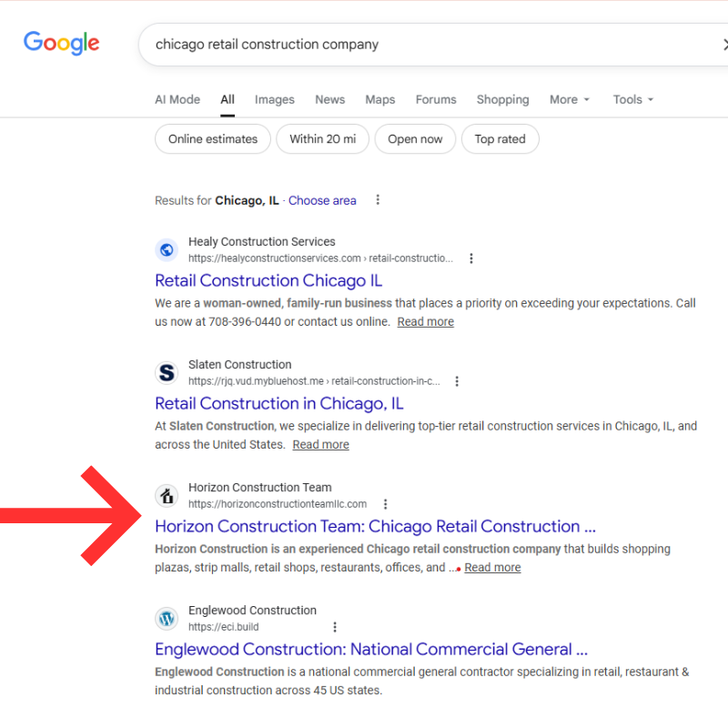Enable the Within 20 mi filter
This screenshot has height=728, width=728.
tap(322, 139)
